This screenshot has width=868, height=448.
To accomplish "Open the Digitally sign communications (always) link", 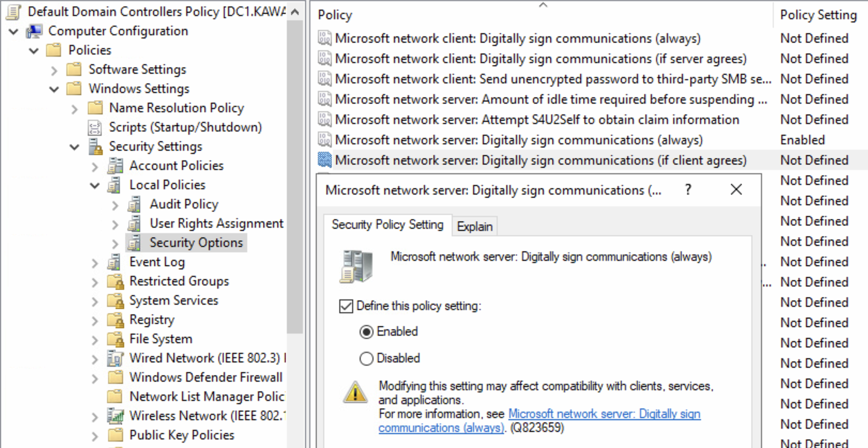I will click(604, 414).
